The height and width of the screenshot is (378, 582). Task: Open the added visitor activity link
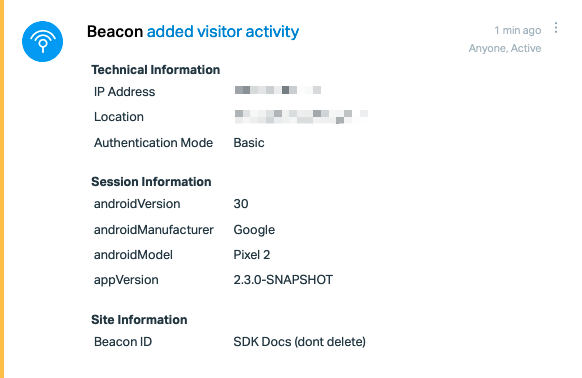point(223,32)
